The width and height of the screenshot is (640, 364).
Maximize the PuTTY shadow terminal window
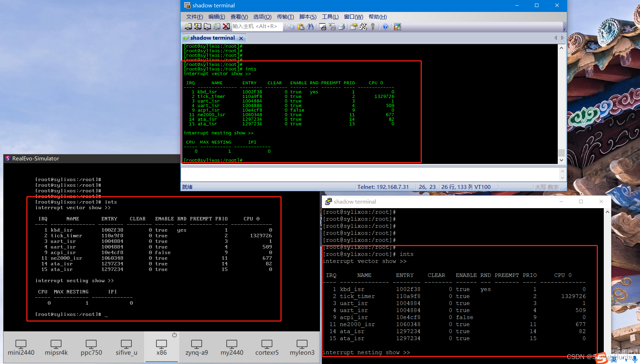581,201
